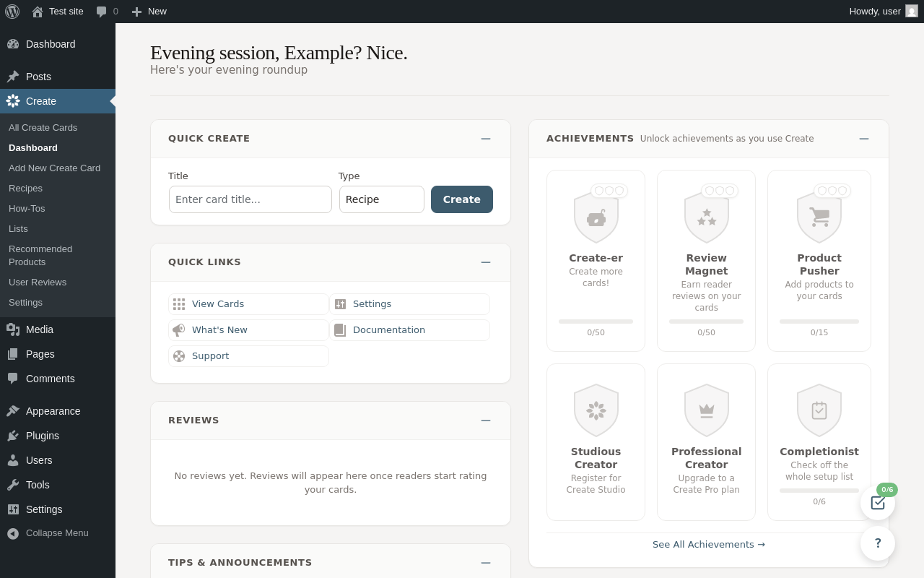Image resolution: width=924 pixels, height=578 pixels.
Task: Open the Type dropdown showing Recipe
Action: 381,199
